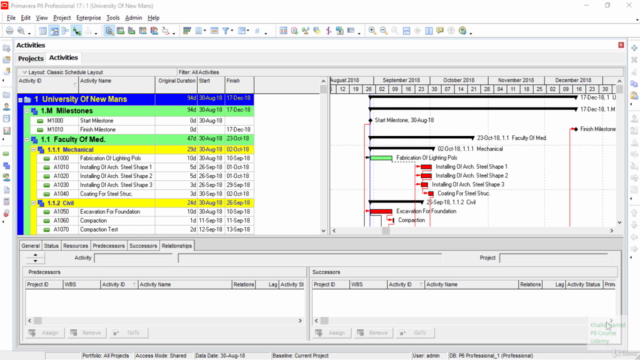Switch to the Activity Network view icon
Viewport: 640px width, 360px height.
coord(65,31)
